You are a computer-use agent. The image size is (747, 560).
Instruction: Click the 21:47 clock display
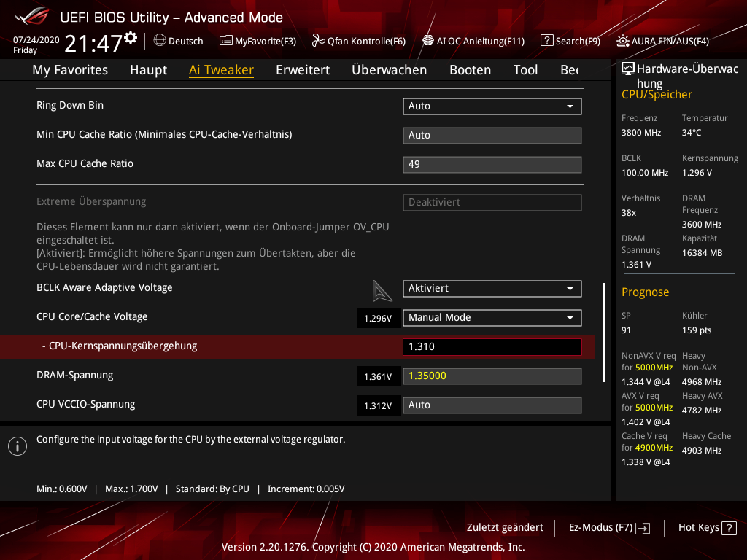[93, 43]
